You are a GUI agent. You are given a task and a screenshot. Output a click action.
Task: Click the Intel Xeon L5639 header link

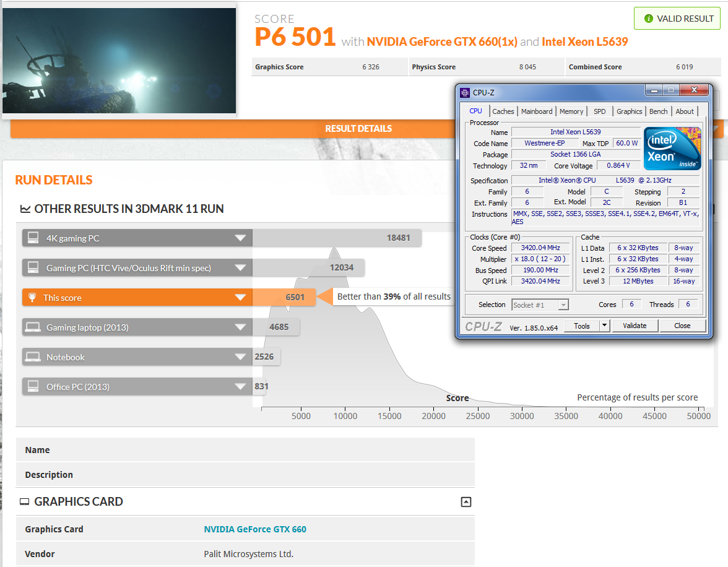[584, 42]
